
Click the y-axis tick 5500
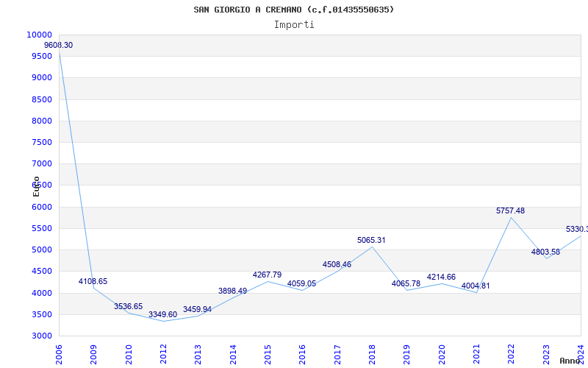pos(42,228)
